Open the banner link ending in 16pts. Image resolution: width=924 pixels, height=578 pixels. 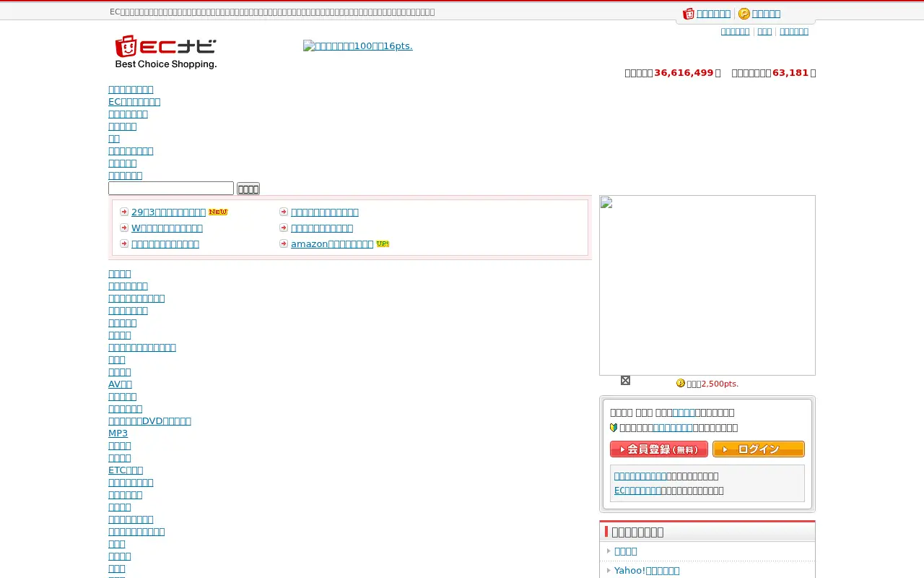(358, 46)
